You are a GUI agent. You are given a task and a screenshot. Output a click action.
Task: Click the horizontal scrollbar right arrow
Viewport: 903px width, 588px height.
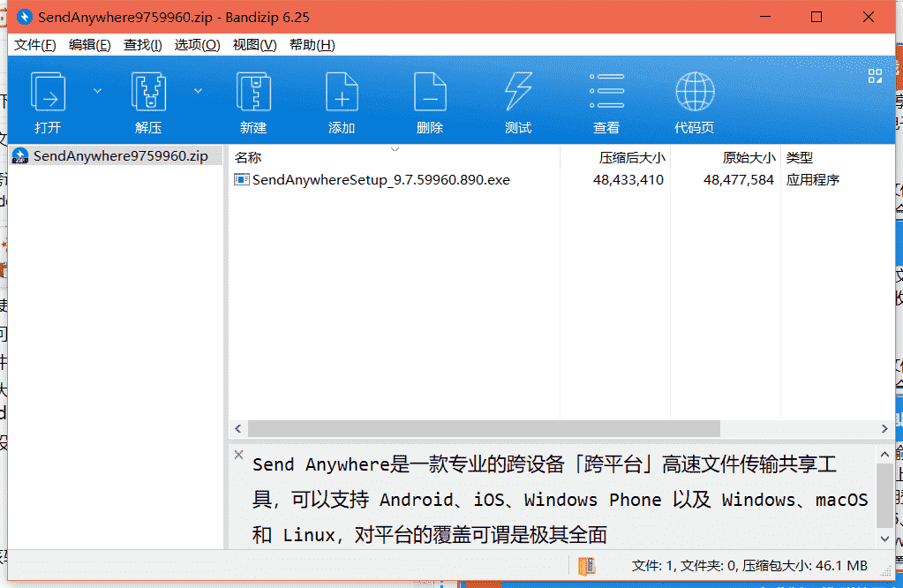tap(884, 428)
